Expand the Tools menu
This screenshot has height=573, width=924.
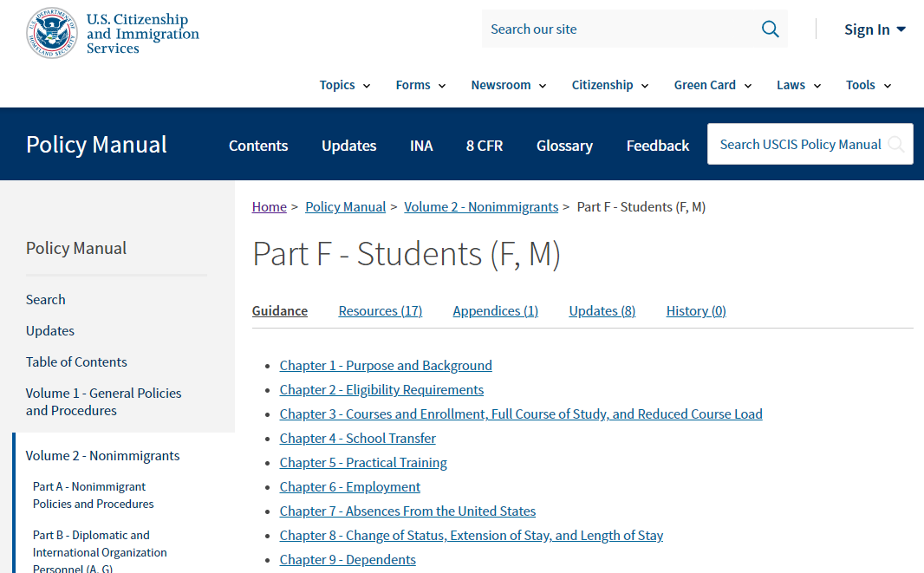[x=868, y=85]
